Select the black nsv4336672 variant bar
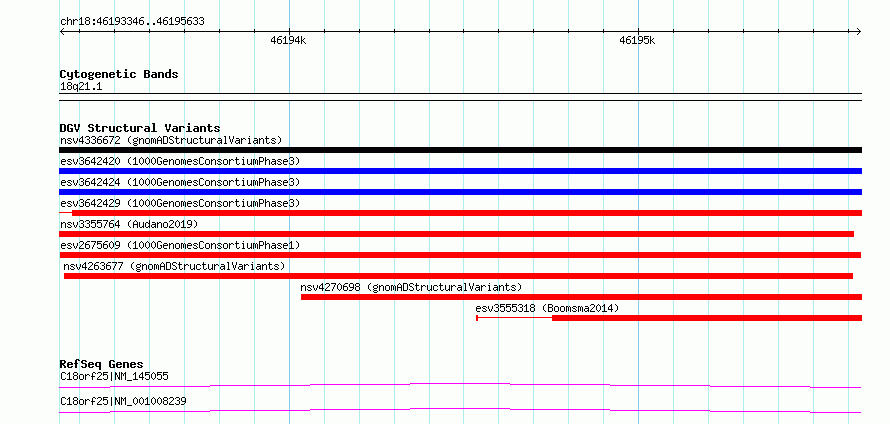 [x=460, y=150]
